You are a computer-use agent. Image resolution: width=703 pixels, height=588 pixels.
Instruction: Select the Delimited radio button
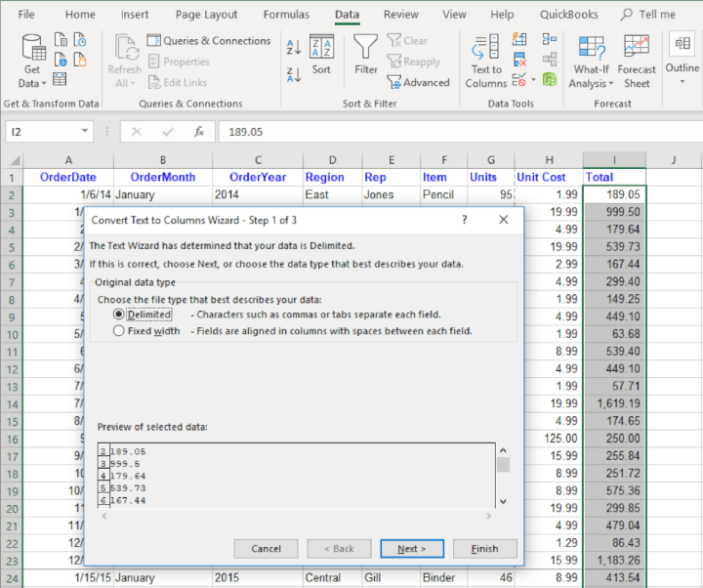[x=119, y=315]
